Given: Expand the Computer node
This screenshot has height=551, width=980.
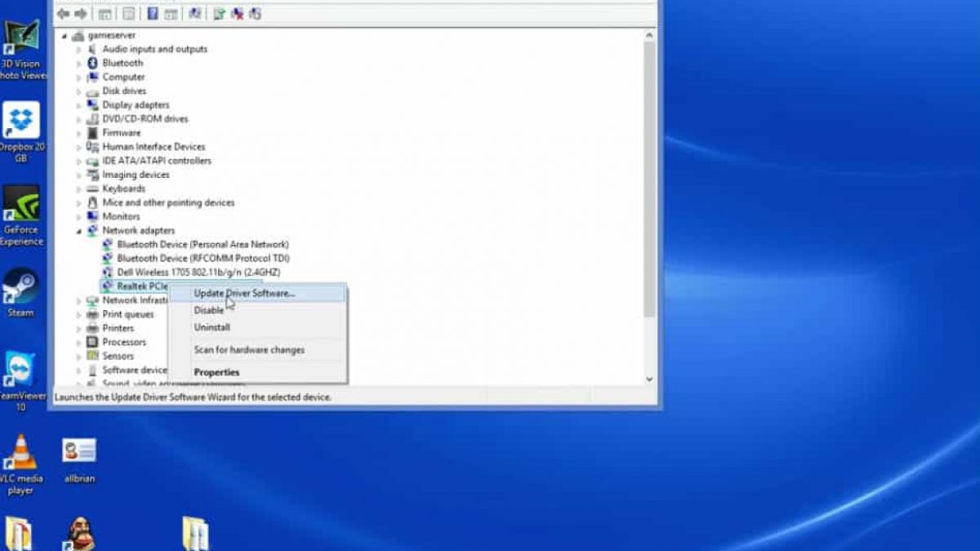Looking at the screenshot, I should (79, 77).
